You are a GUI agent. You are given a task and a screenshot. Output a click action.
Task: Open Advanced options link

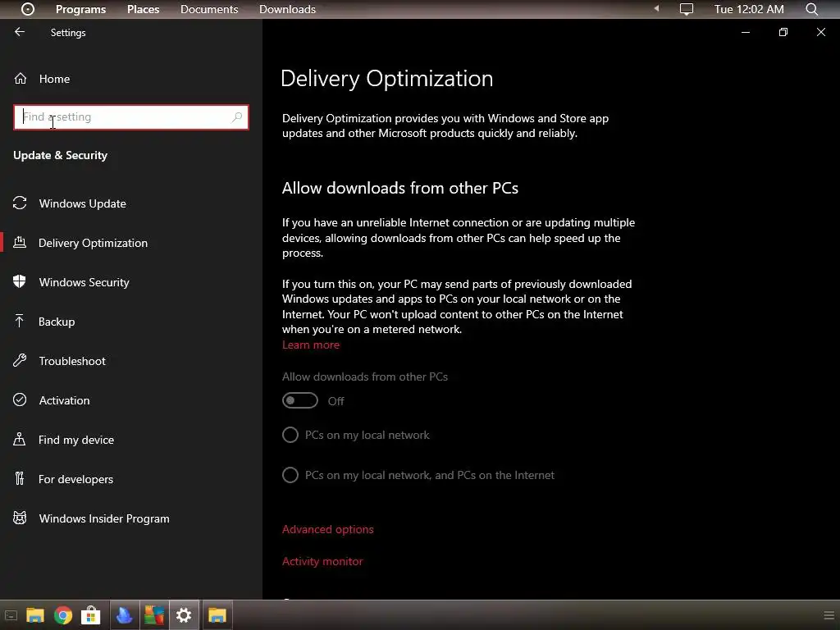click(328, 529)
